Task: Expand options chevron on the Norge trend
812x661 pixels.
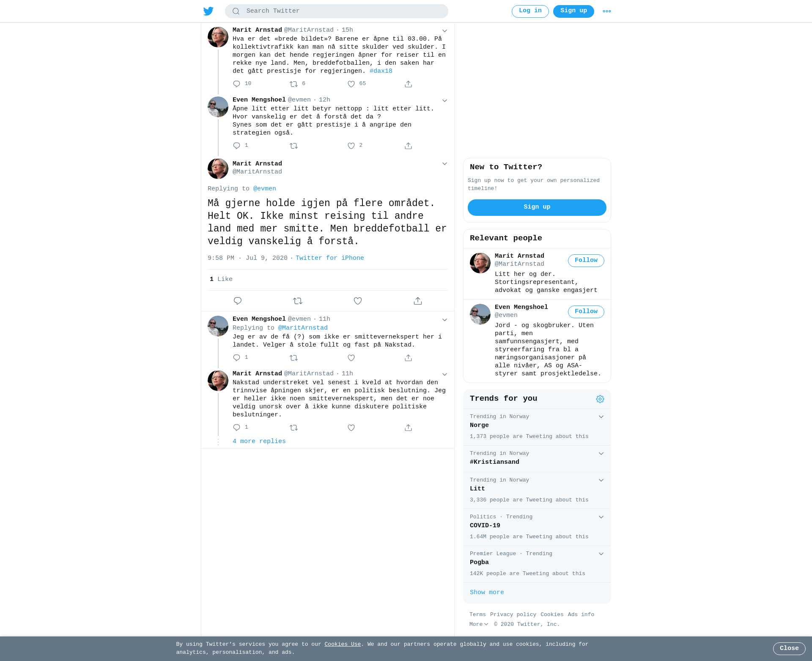Action: pos(601,417)
